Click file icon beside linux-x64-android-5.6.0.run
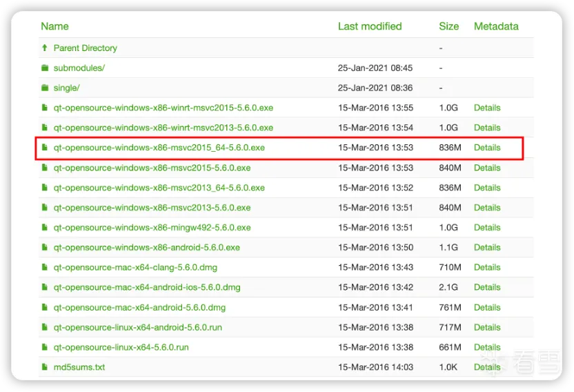The image size is (574, 392). click(45, 327)
